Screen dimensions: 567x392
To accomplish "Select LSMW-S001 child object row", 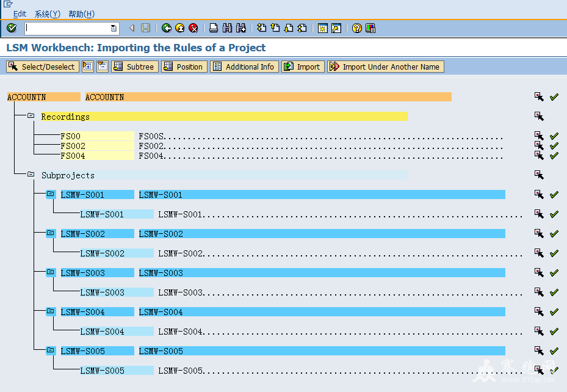I will click(x=117, y=214).
